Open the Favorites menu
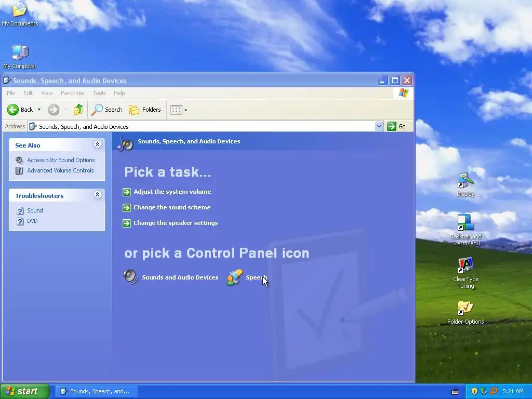532x399 pixels. [73, 93]
